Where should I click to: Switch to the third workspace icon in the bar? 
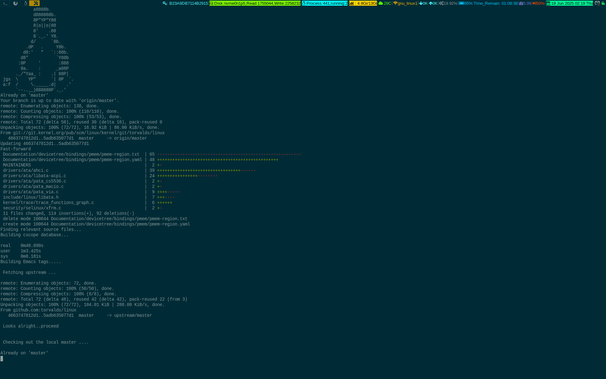coord(26,3)
